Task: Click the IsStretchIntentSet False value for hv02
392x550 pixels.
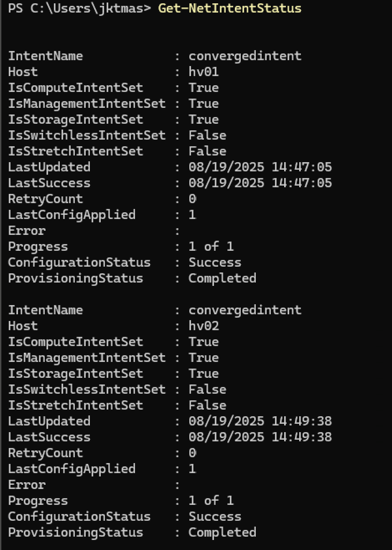Action: [207, 405]
